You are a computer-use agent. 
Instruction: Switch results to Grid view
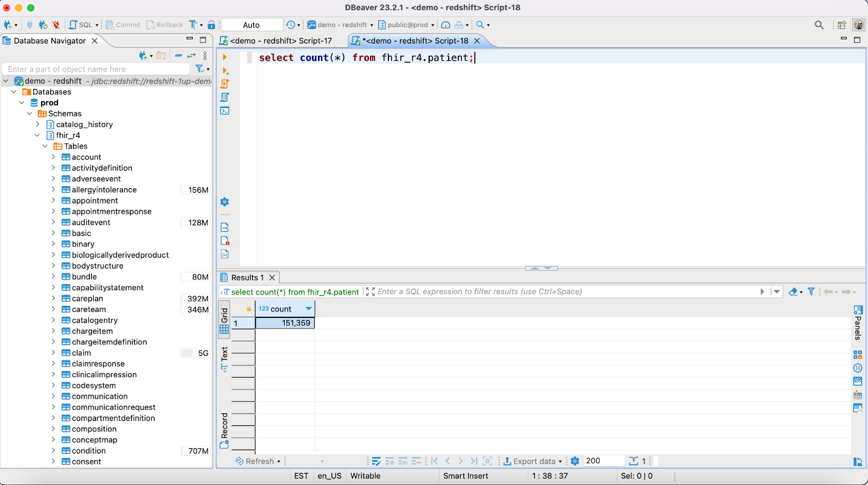[x=224, y=321]
